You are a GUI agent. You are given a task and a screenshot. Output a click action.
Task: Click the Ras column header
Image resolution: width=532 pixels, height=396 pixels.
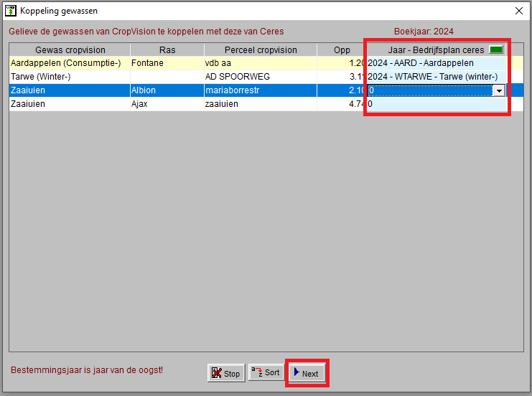pyautogui.click(x=167, y=49)
